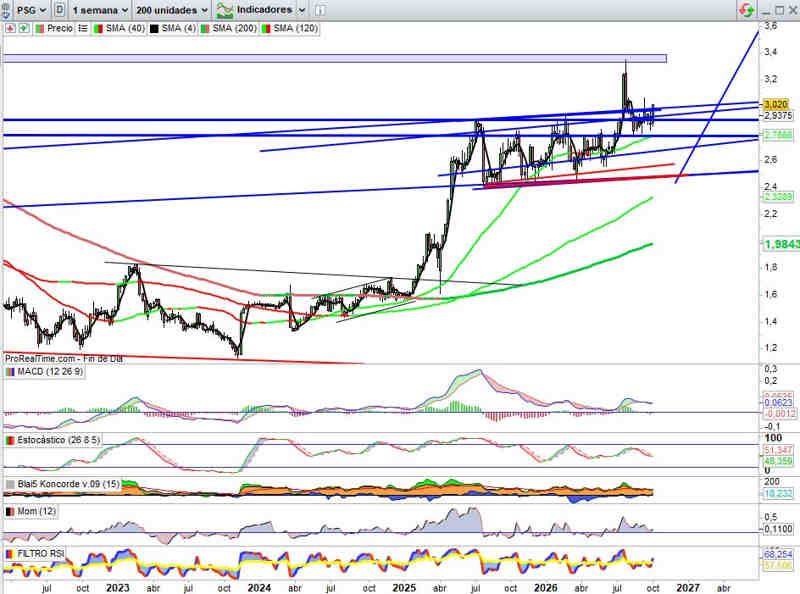Click the green arrow icon beside Precio
Viewport: 800px width, 594px height.
coord(23,29)
